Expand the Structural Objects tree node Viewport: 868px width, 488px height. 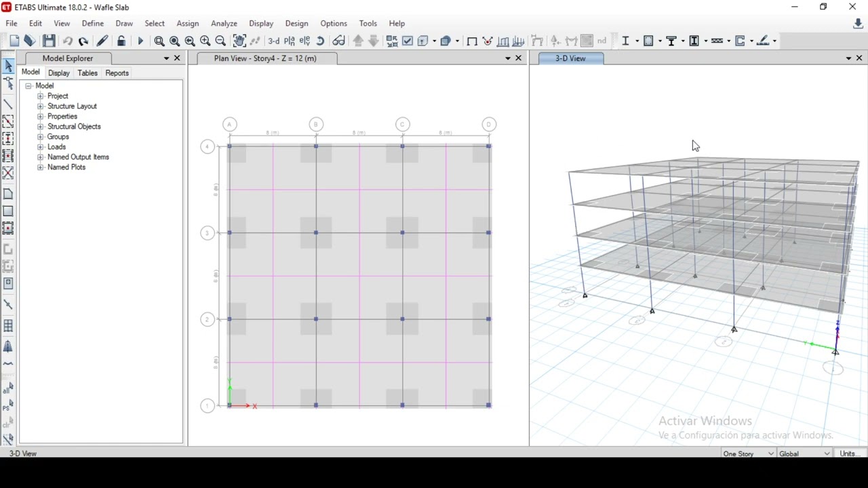[x=40, y=127]
